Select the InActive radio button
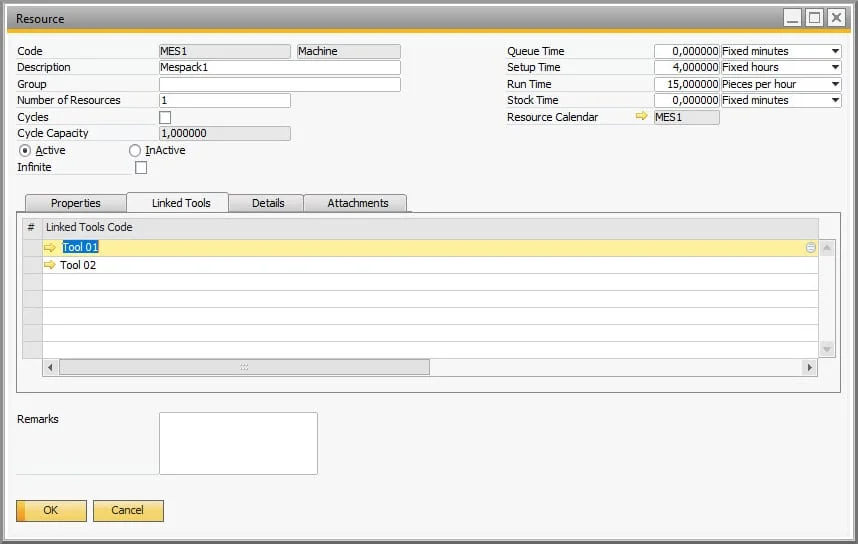This screenshot has width=858, height=544. click(135, 150)
